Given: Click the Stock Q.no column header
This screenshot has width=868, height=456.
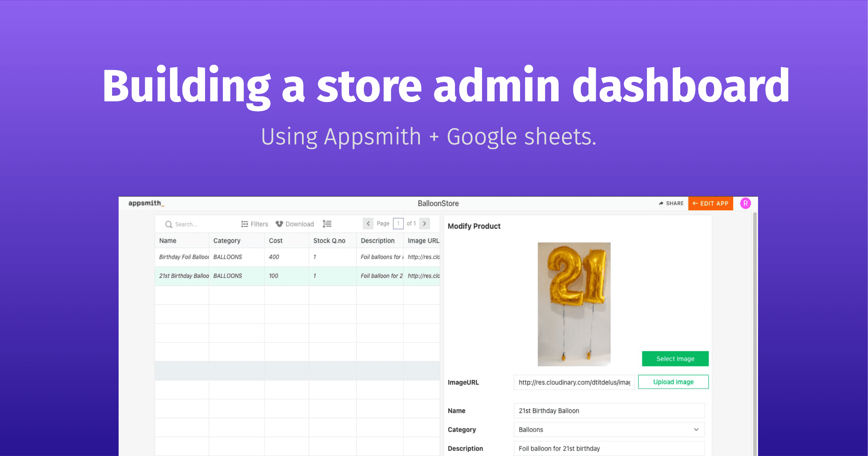Looking at the screenshot, I should [329, 241].
